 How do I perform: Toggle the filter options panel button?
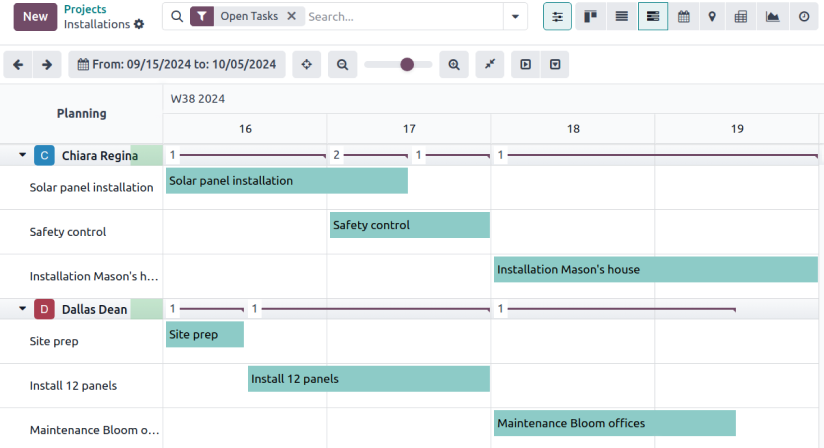coord(557,17)
